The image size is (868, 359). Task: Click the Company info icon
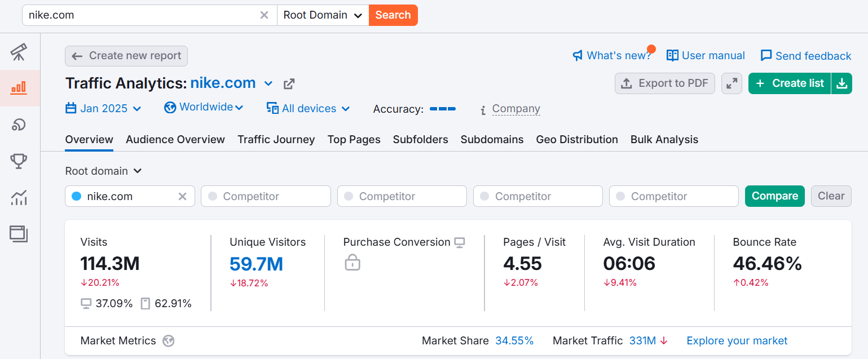click(483, 110)
